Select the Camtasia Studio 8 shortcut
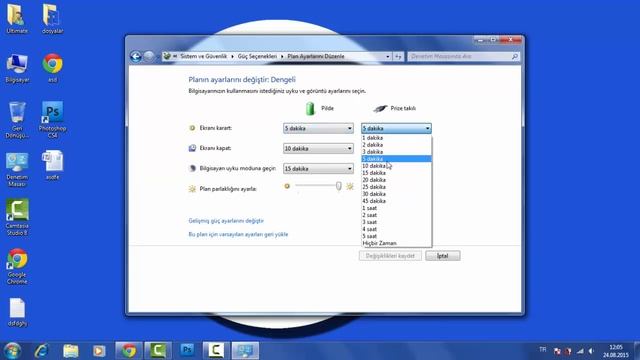Screen dimensions: 640x360 pos(17,217)
